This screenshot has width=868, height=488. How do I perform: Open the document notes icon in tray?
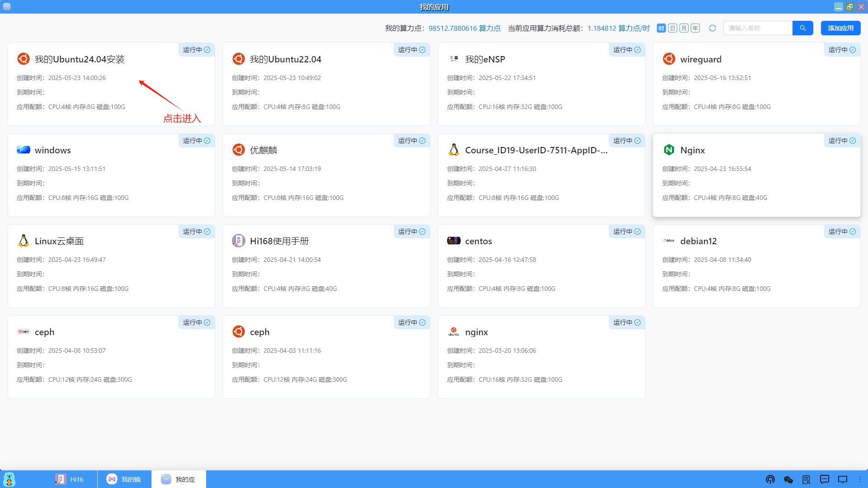[x=807, y=479]
